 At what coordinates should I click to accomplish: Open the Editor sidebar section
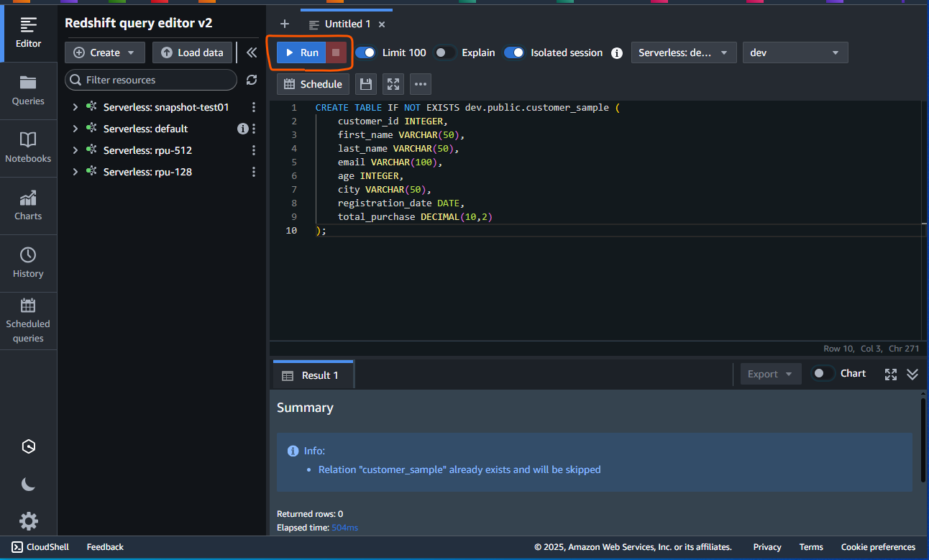[28, 33]
